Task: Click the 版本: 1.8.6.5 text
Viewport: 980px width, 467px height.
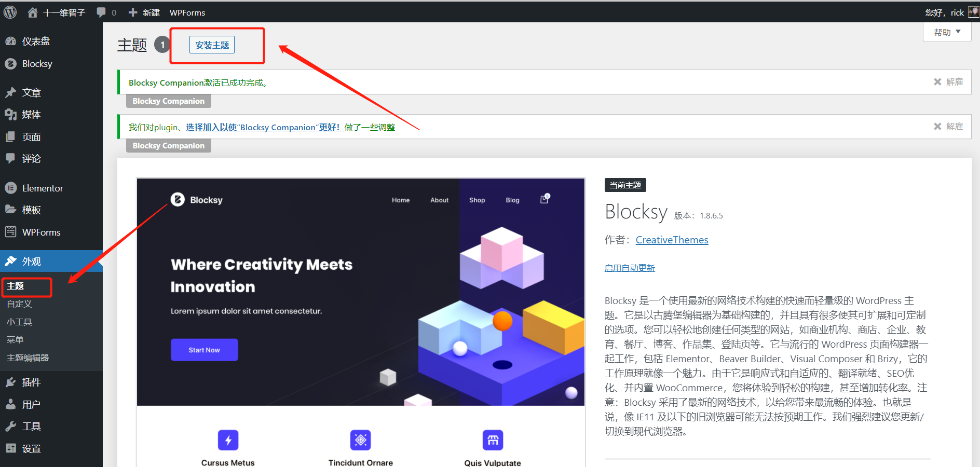Action: coord(698,216)
